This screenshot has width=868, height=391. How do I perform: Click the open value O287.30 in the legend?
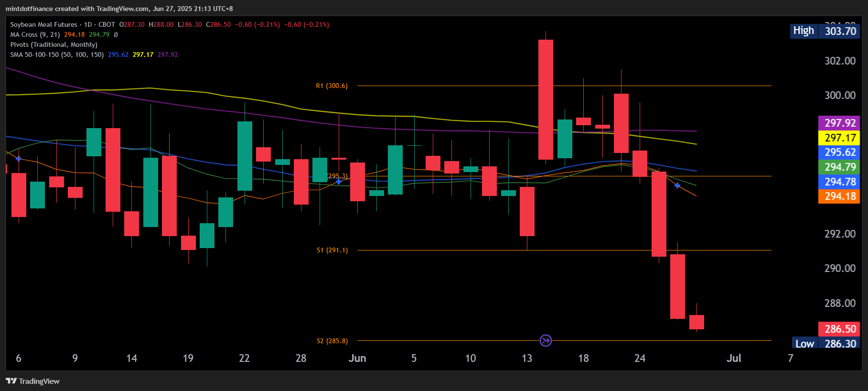(x=132, y=24)
